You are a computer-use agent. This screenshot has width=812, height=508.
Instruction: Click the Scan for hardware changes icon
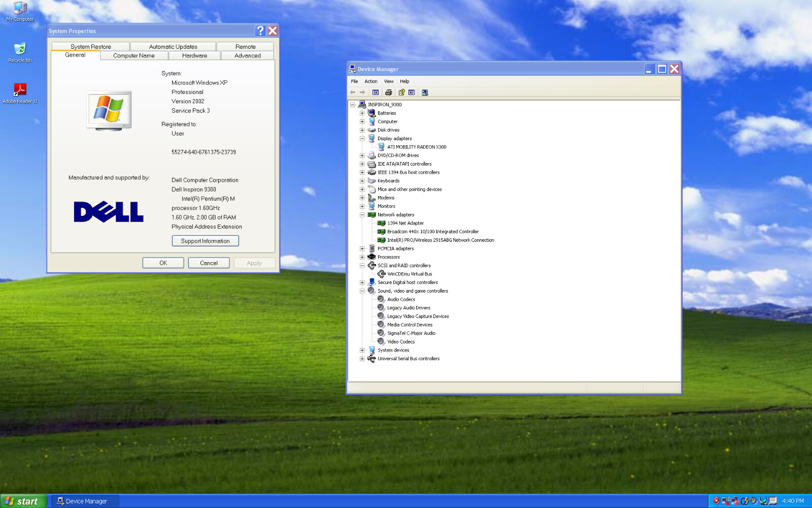click(425, 92)
